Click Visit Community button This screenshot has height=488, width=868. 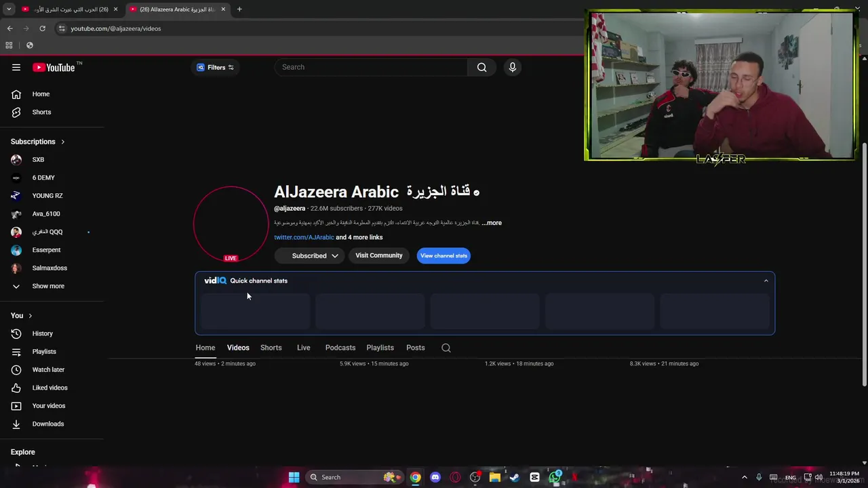click(x=379, y=256)
